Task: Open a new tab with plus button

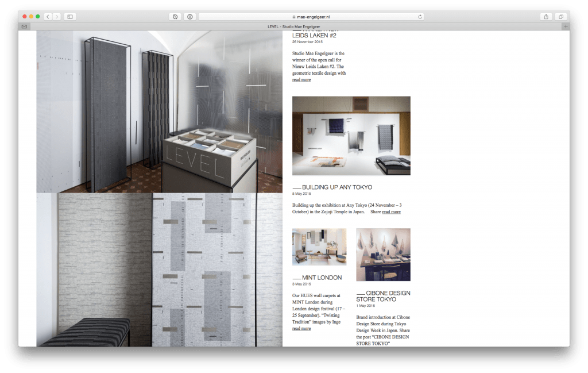Action: tap(566, 26)
